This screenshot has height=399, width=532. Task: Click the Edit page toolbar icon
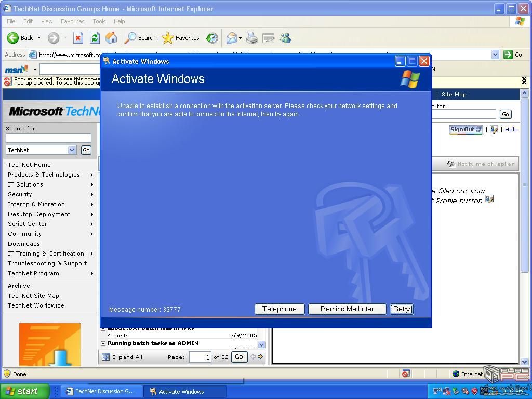point(269,38)
